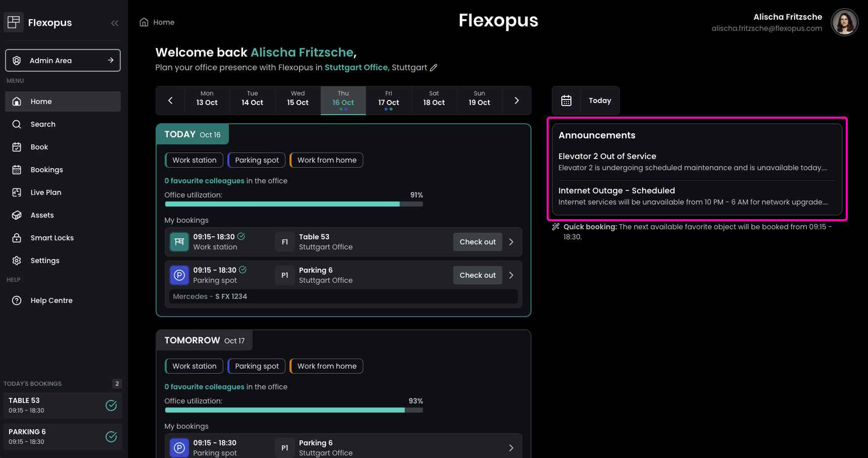
Task: Open Bookings in the sidebar menu
Action: 46,170
